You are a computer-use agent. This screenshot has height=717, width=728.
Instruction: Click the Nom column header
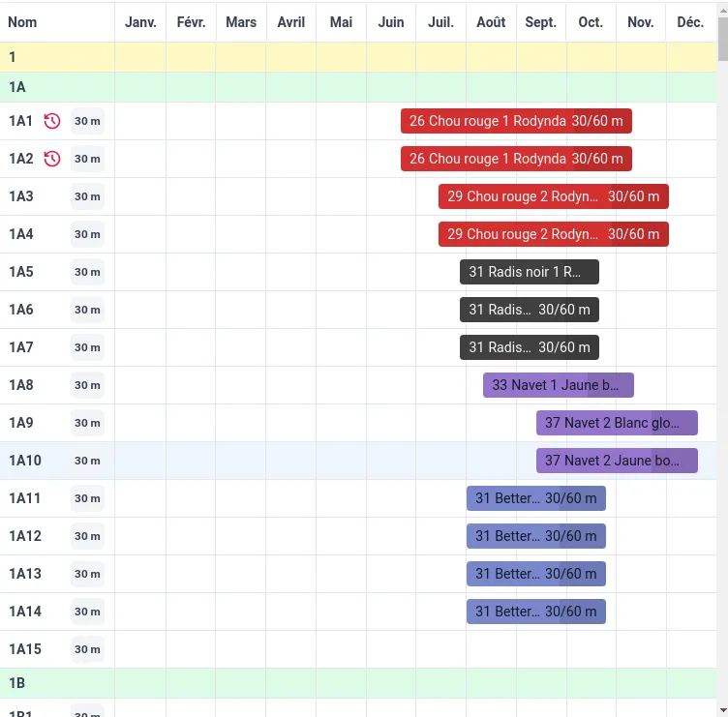tap(22, 22)
